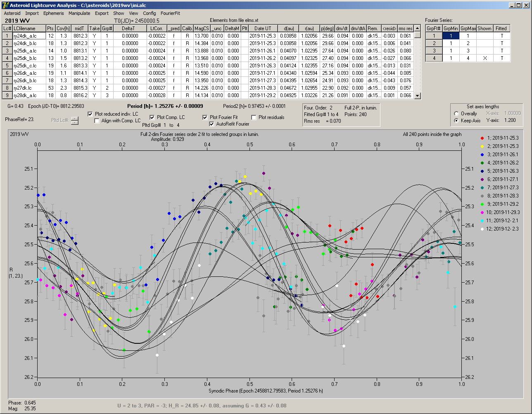
Task: Click the MagCS cell 13.700 in row 1
Action: click(202, 36)
